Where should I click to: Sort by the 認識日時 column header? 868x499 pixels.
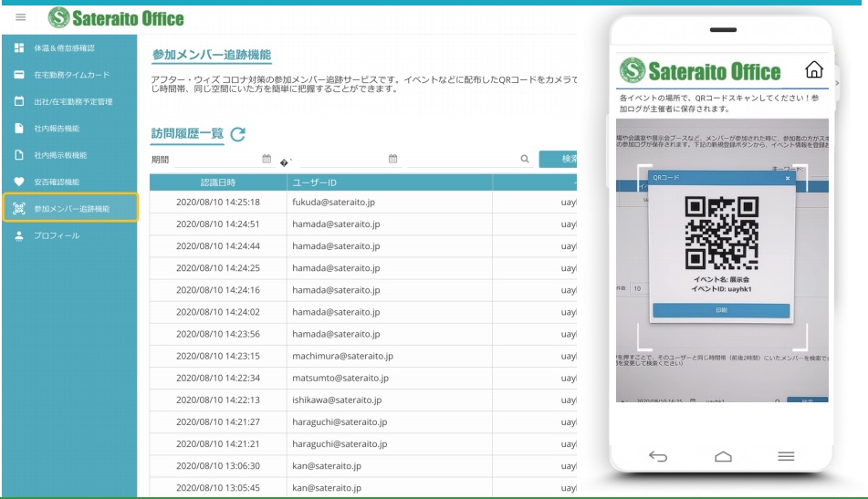[218, 182]
